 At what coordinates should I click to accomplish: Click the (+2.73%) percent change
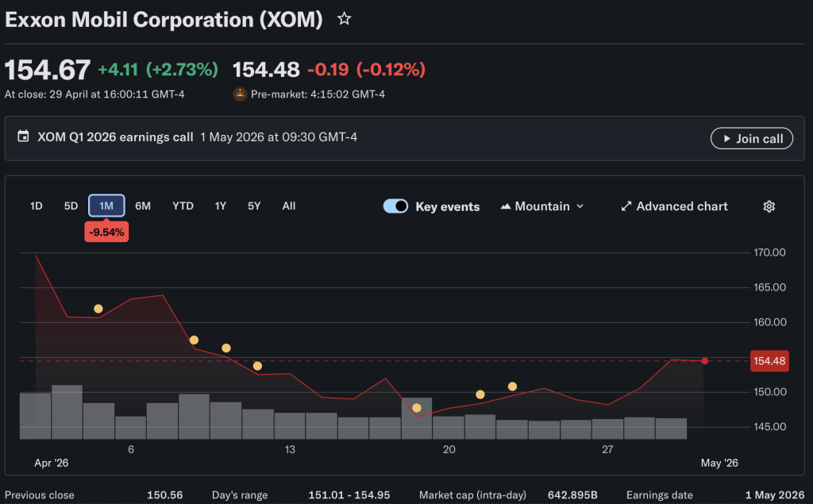[x=182, y=70]
